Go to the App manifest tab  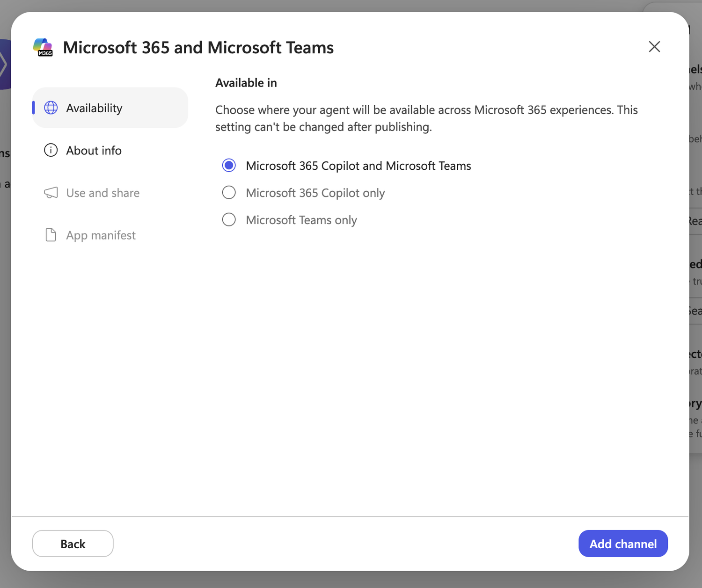(x=110, y=235)
